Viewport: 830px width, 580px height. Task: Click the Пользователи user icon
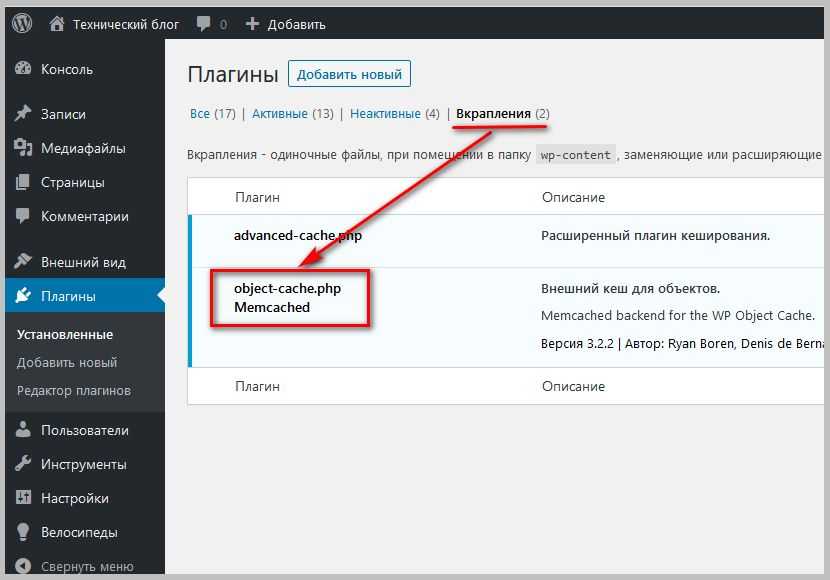[x=23, y=429]
